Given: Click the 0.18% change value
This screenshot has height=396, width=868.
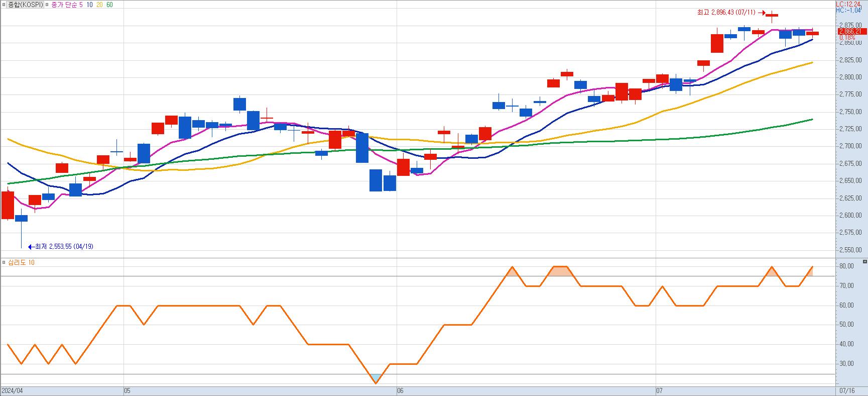Looking at the screenshot, I should 847,37.
